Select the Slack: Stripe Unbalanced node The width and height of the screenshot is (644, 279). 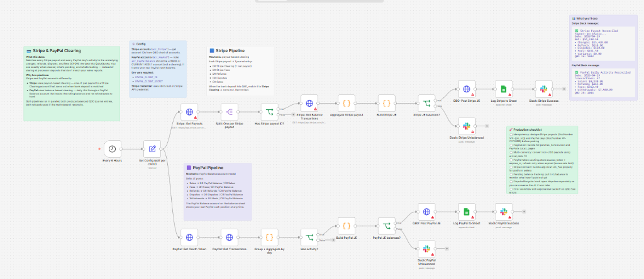click(467, 126)
